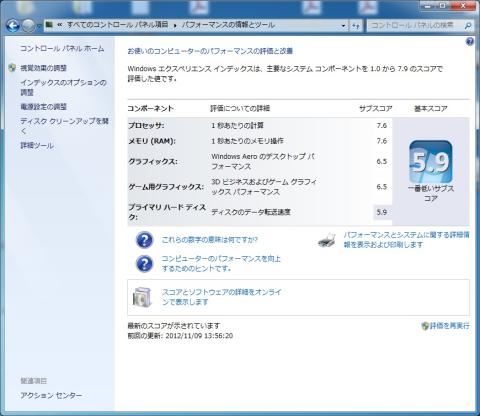Select the グラフィックス row label
This screenshot has width=480, height=416.
[153, 162]
